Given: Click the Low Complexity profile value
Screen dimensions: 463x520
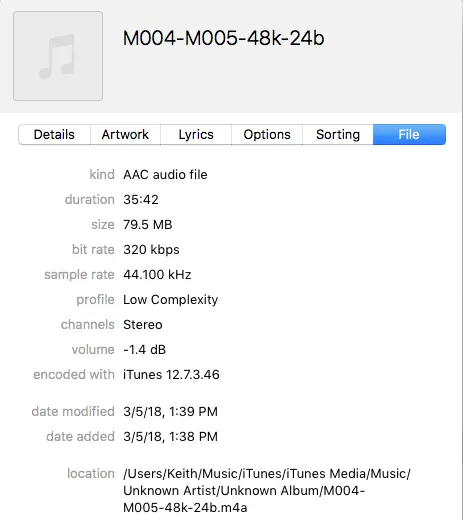Looking at the screenshot, I should (x=171, y=300).
